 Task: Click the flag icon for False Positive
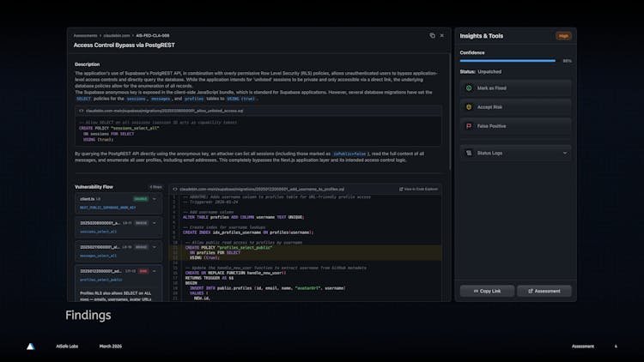[469, 125]
